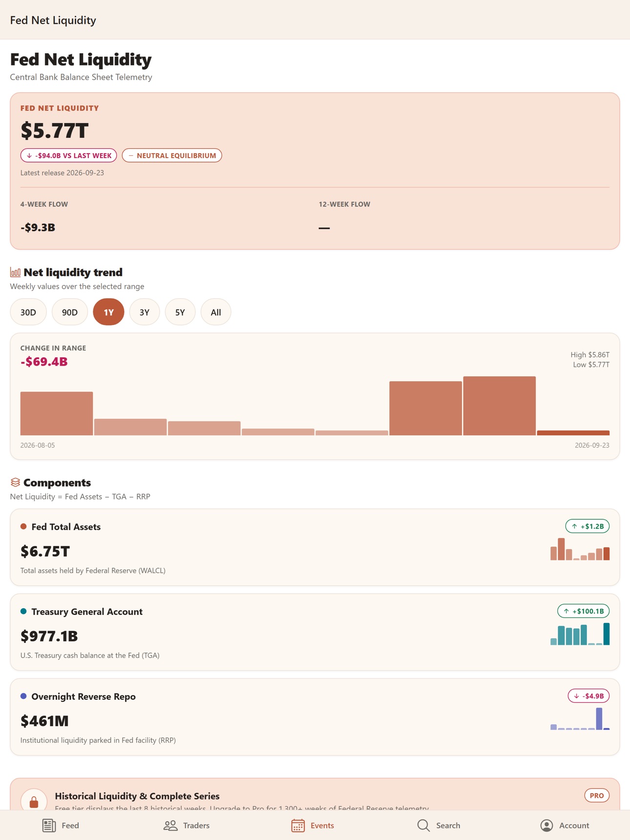This screenshot has height=840, width=630.
Task: Switch to the Traders tab label
Action: point(196,825)
